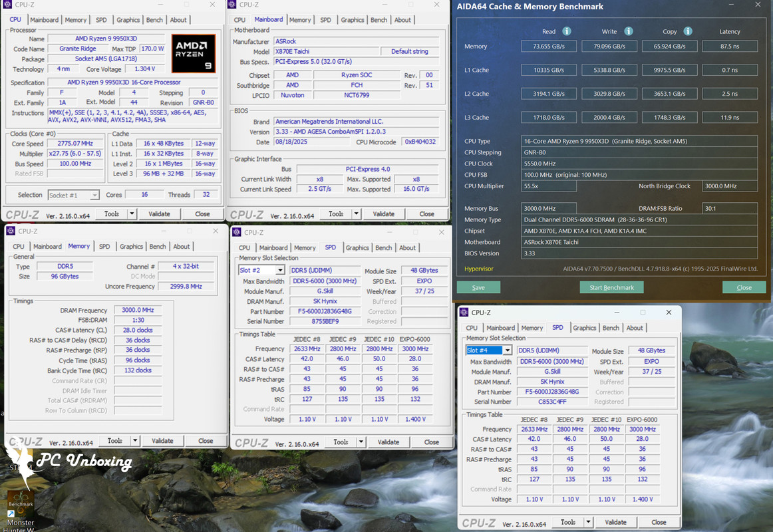This screenshot has width=773, height=532.
Task: Expand the Tools arrow in the Slot #2 SPD window
Action: [361, 442]
